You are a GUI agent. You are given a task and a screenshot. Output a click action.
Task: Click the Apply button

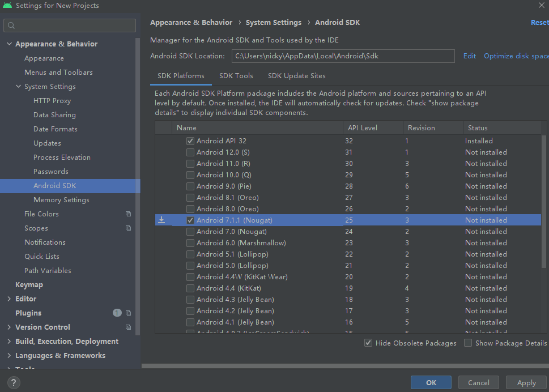pos(526,382)
